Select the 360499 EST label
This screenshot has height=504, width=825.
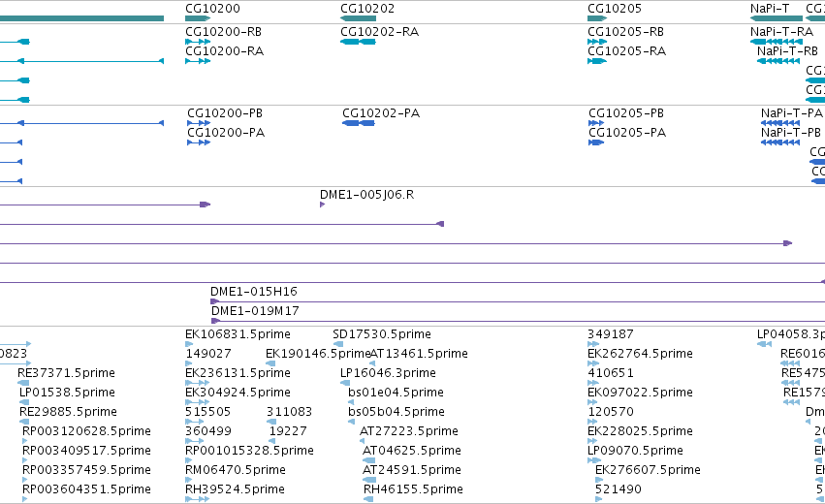click(x=208, y=431)
